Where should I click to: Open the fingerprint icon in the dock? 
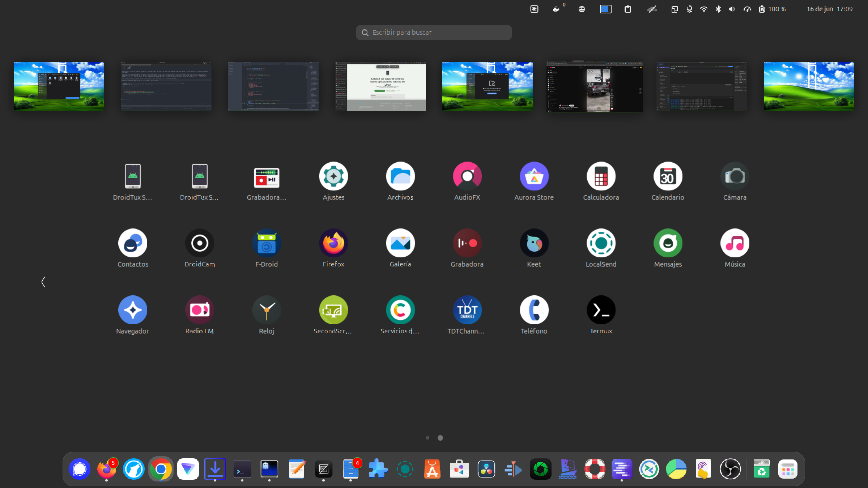[x=703, y=469]
